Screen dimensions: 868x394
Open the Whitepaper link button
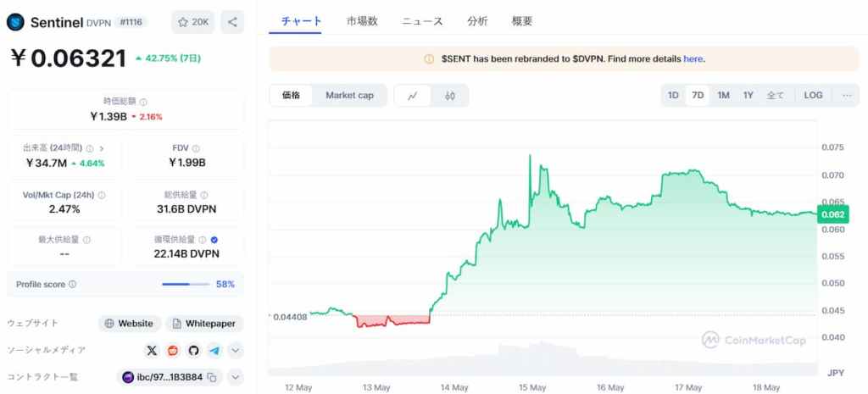pos(204,324)
